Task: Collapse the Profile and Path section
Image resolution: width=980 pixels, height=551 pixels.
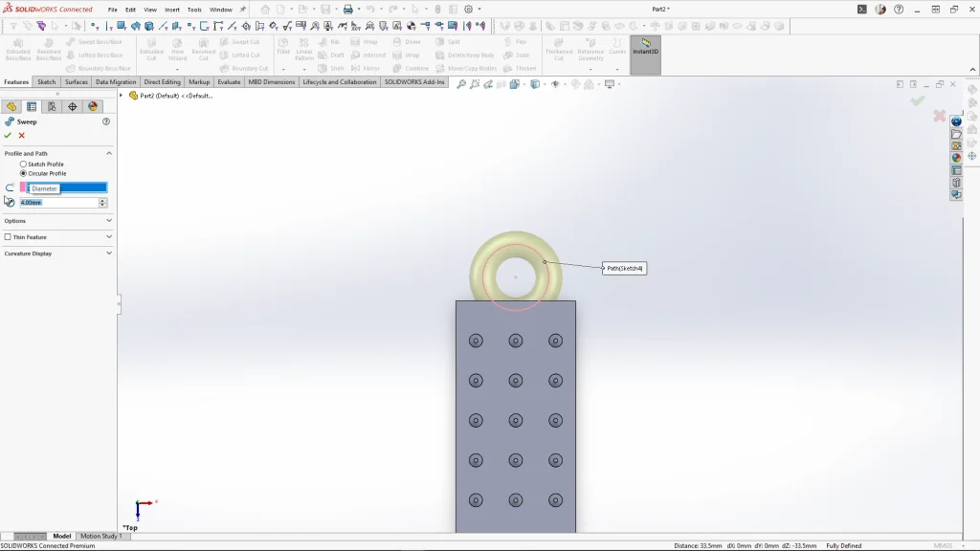Action: [109, 153]
